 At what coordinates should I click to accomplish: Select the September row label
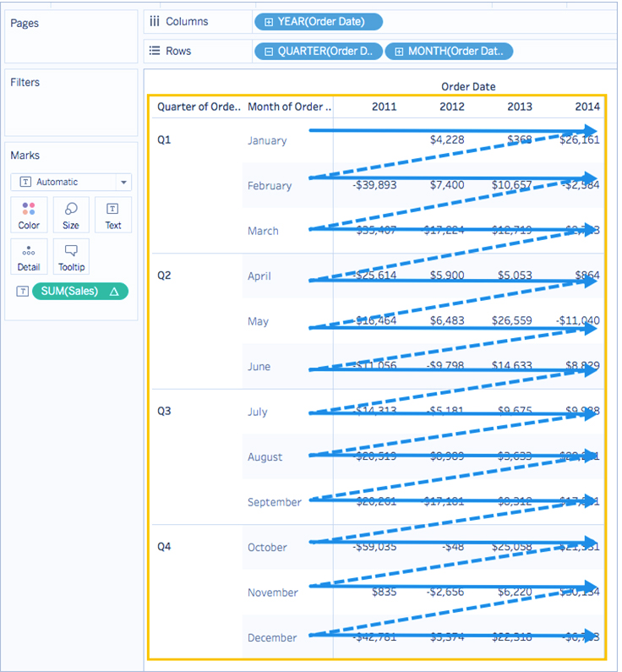coord(275,502)
